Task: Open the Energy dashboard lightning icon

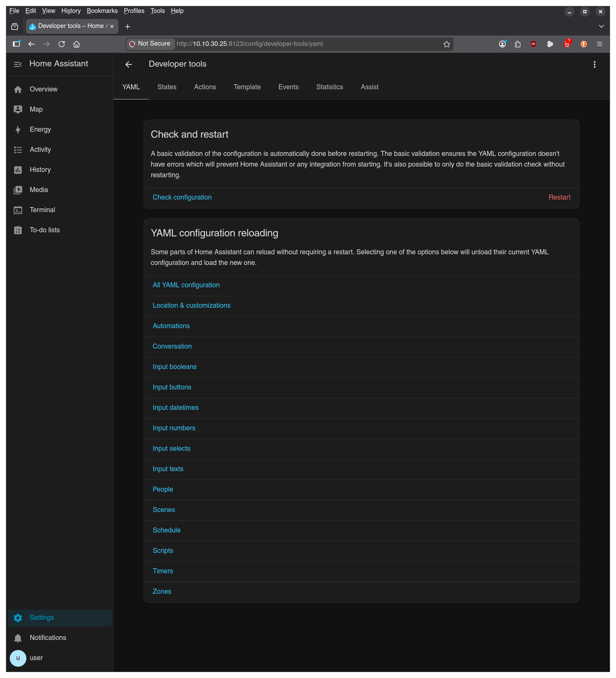Action: [x=18, y=130]
